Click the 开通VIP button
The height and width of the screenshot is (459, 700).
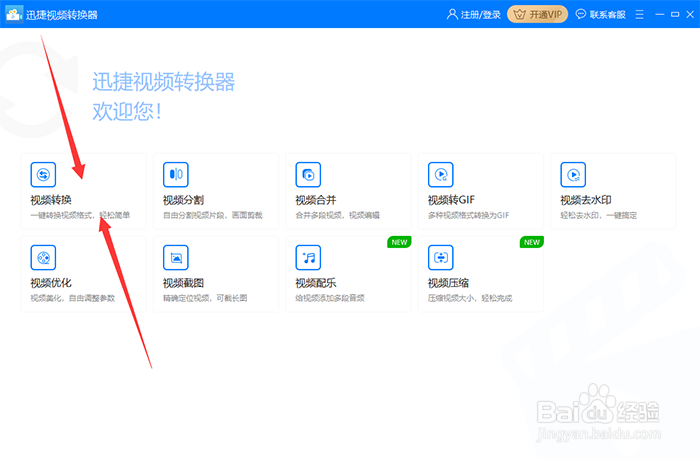538,14
